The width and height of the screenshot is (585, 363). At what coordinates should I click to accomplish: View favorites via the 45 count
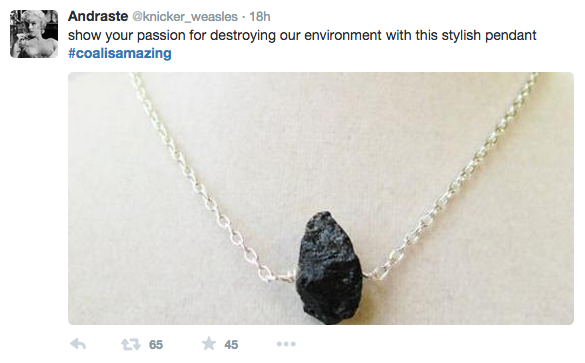(x=231, y=344)
